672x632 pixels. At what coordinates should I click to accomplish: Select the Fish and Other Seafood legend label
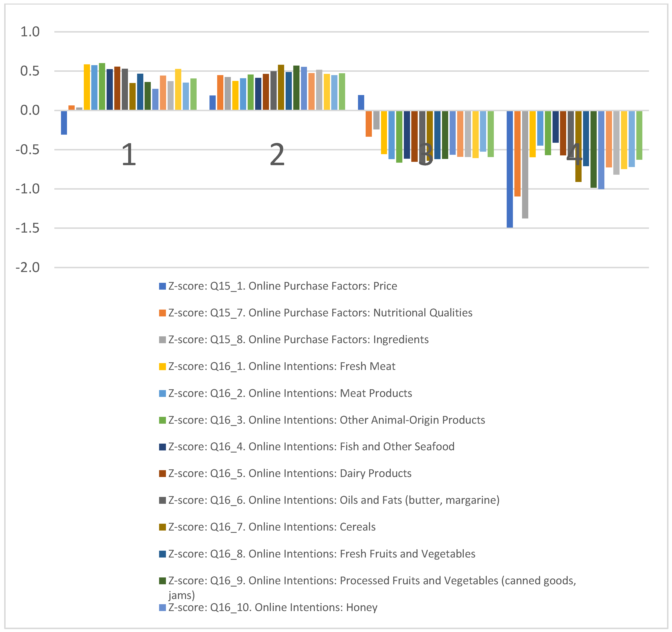click(311, 447)
